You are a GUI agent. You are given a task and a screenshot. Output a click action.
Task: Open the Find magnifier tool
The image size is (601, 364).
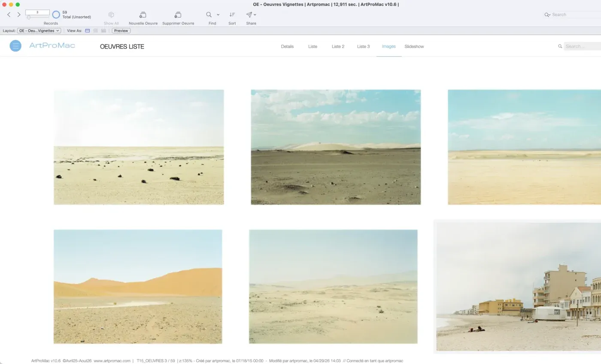pyautogui.click(x=209, y=15)
